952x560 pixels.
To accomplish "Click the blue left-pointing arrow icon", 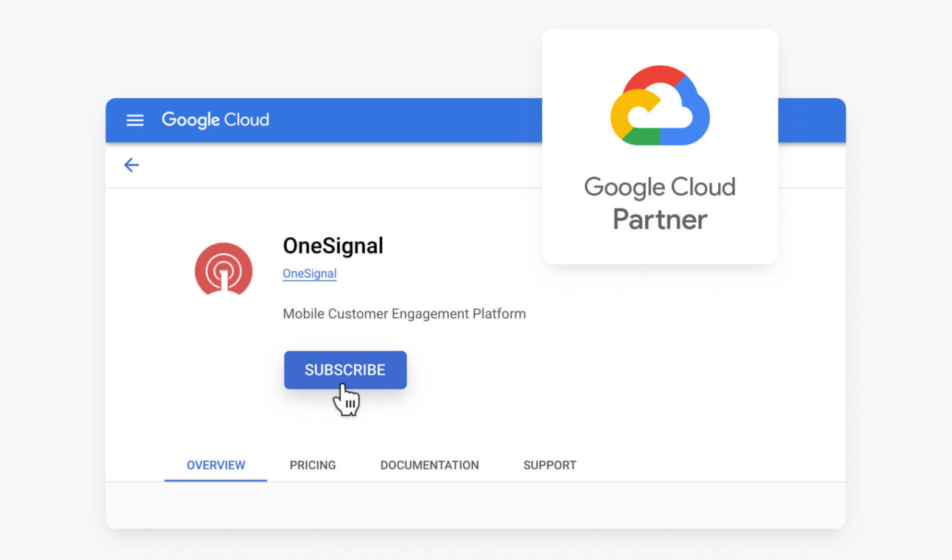I will [131, 165].
